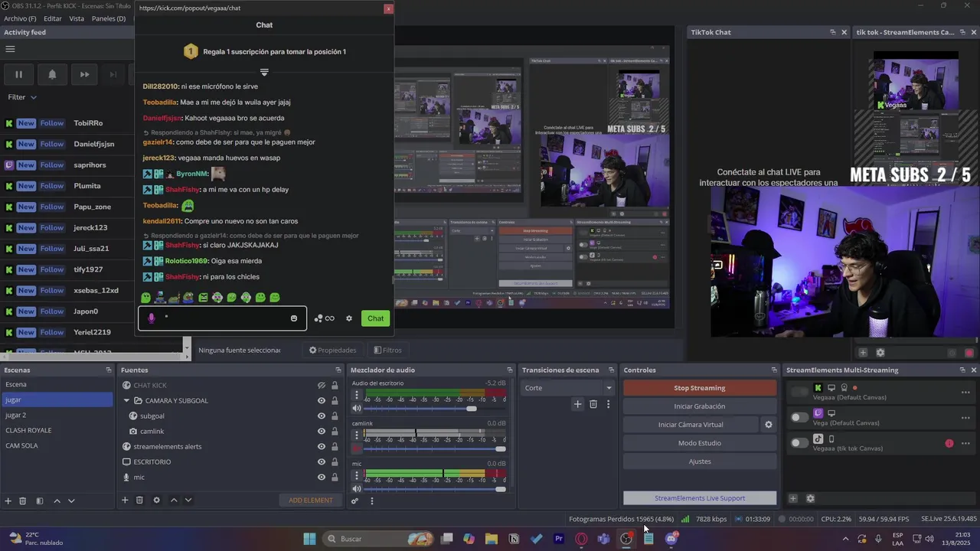The height and width of the screenshot is (551, 980).
Task: Collapse the CAMARA Y SUBGOAL group
Action: point(127,401)
